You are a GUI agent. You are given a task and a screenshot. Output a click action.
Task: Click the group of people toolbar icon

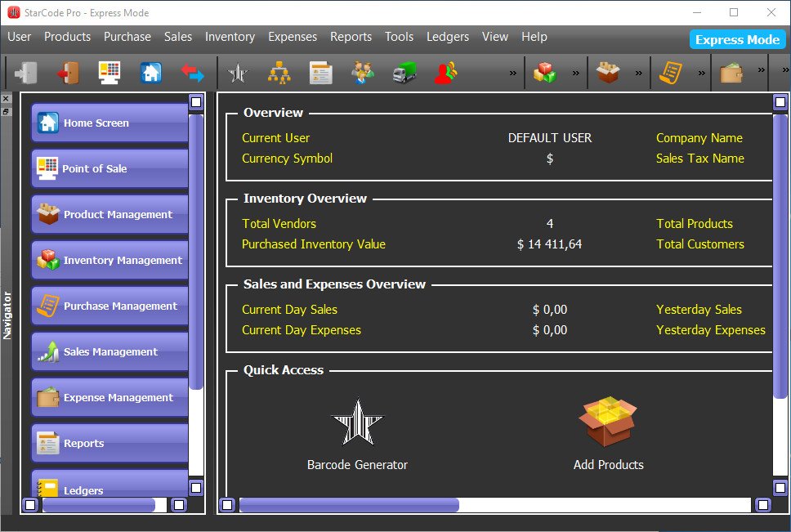363,73
